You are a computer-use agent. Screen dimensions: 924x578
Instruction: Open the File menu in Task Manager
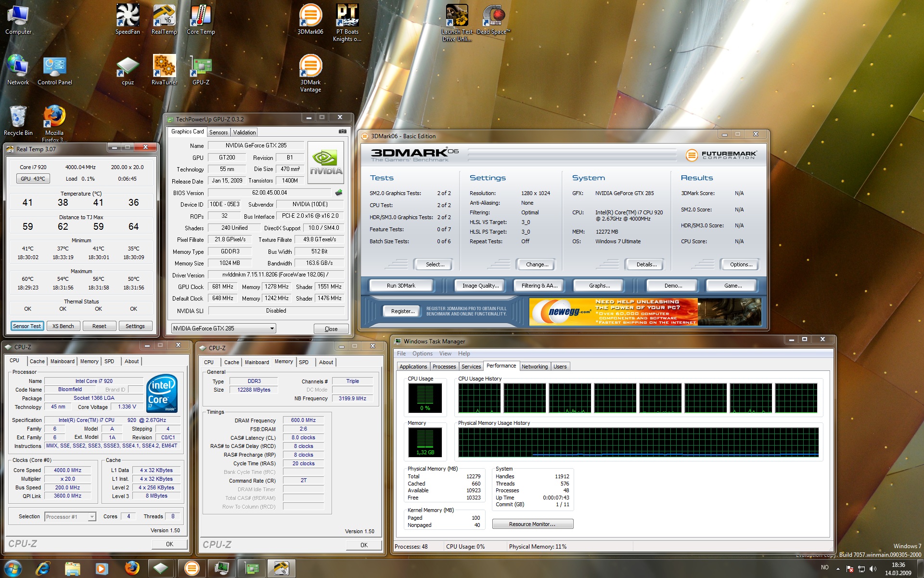401,354
